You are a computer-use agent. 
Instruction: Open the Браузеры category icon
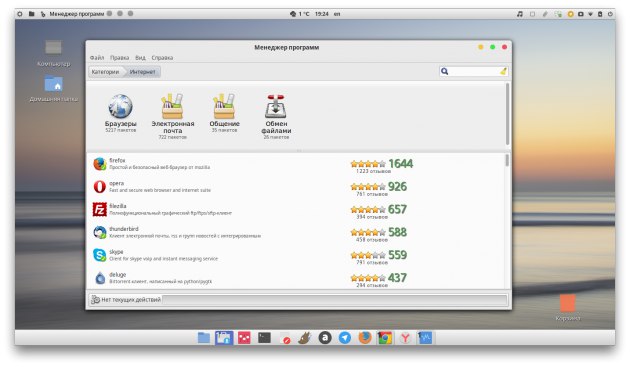120,107
